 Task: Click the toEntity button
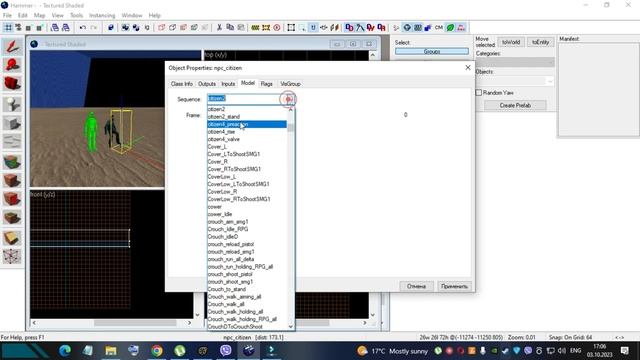[540, 42]
